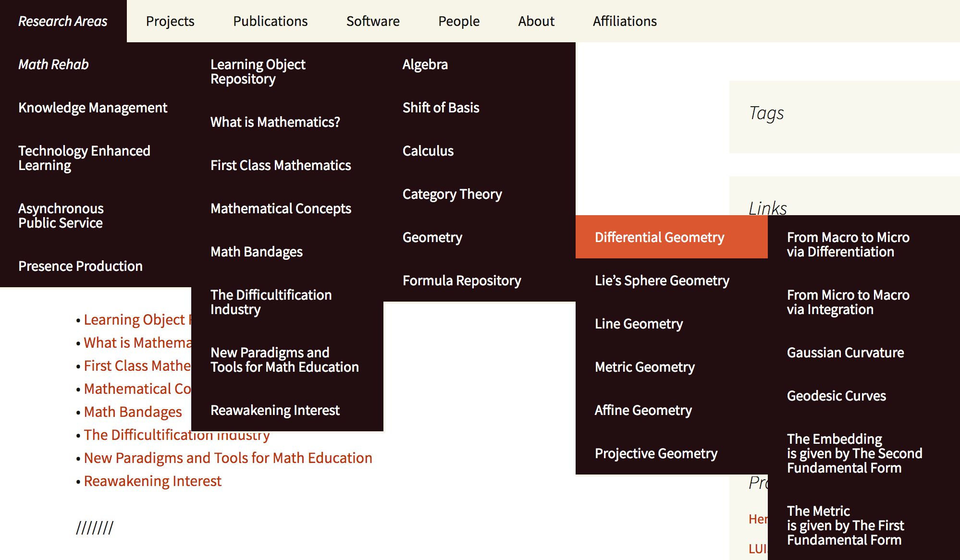
Task: Open New Paradigms and Tools link in list
Action: click(x=228, y=458)
